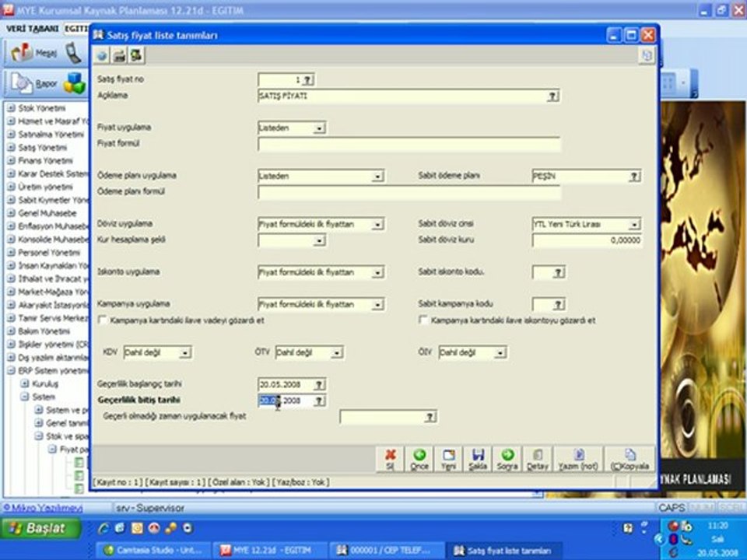The width and height of the screenshot is (747, 560).
Task: Click the Mikro Yazılımevi link
Action: coord(43,508)
